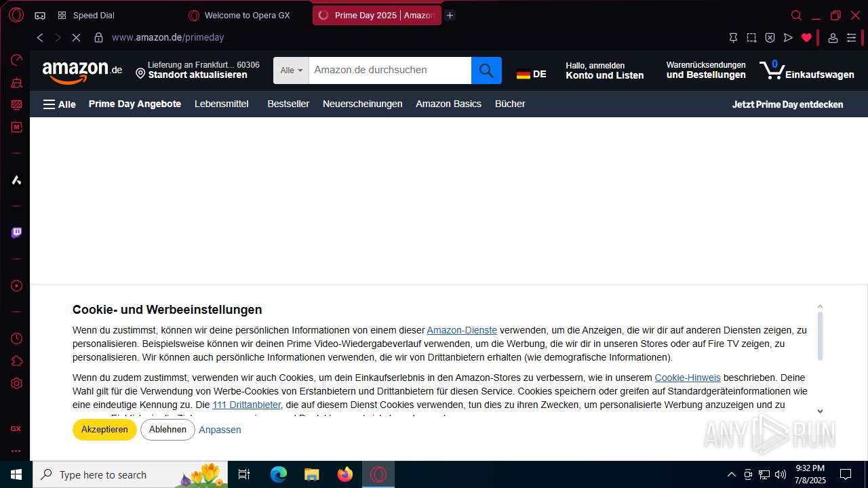The height and width of the screenshot is (488, 868).
Task: Open the 111 Drittanbieter link
Action: pos(246,405)
